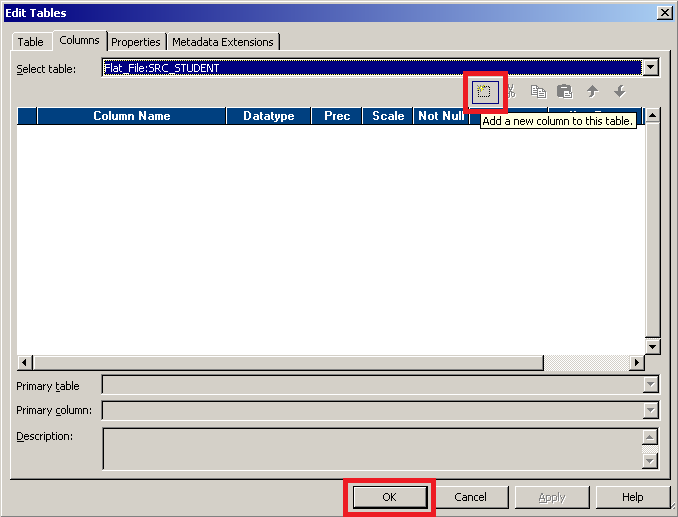Open Help for Edit Tables
Viewport: 678px width, 517px height.
[633, 497]
